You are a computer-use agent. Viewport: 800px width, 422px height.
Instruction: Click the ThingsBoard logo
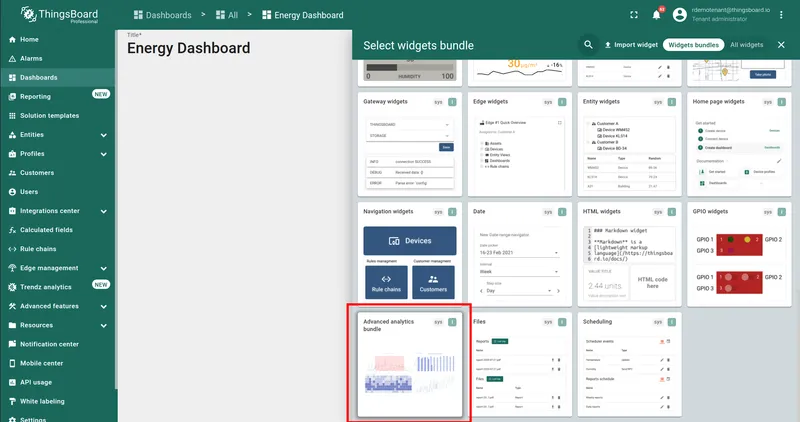click(59, 15)
